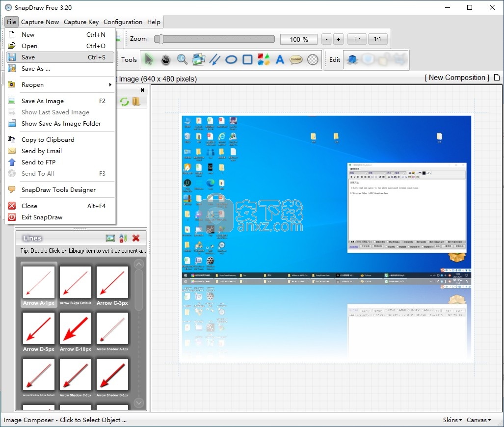Open the Canvas dropdown

point(478,420)
